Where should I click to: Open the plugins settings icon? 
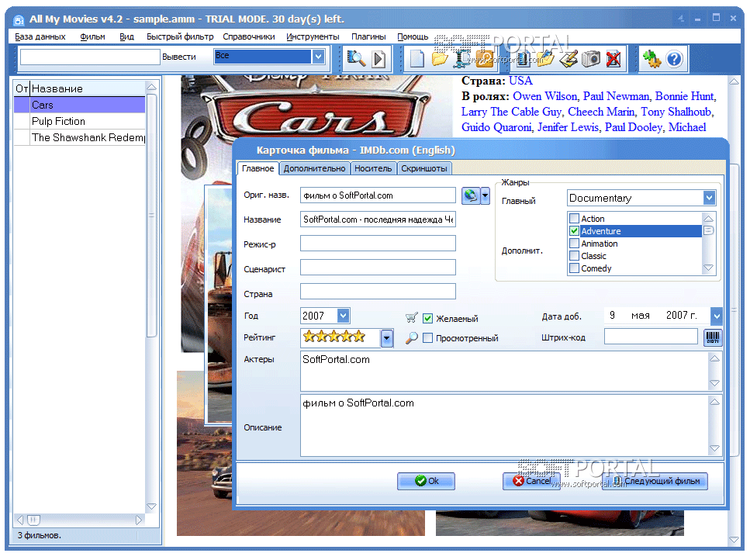(x=651, y=59)
